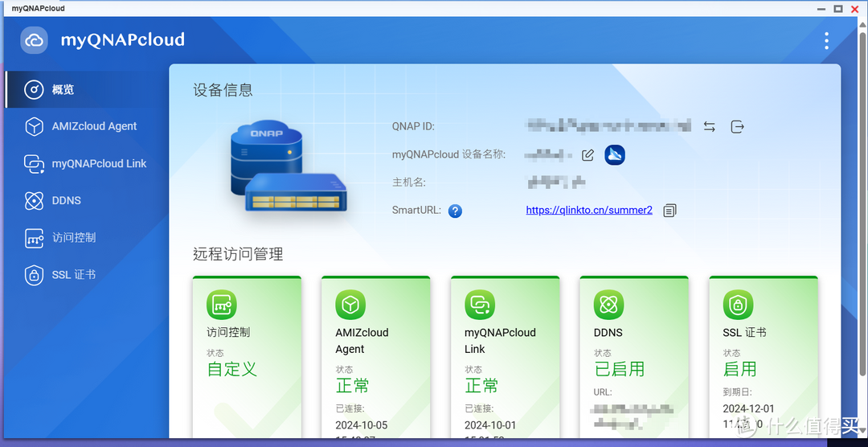Image resolution: width=868 pixels, height=447 pixels.
Task: Click the green myQNAPcloud Link card icon
Action: click(479, 304)
